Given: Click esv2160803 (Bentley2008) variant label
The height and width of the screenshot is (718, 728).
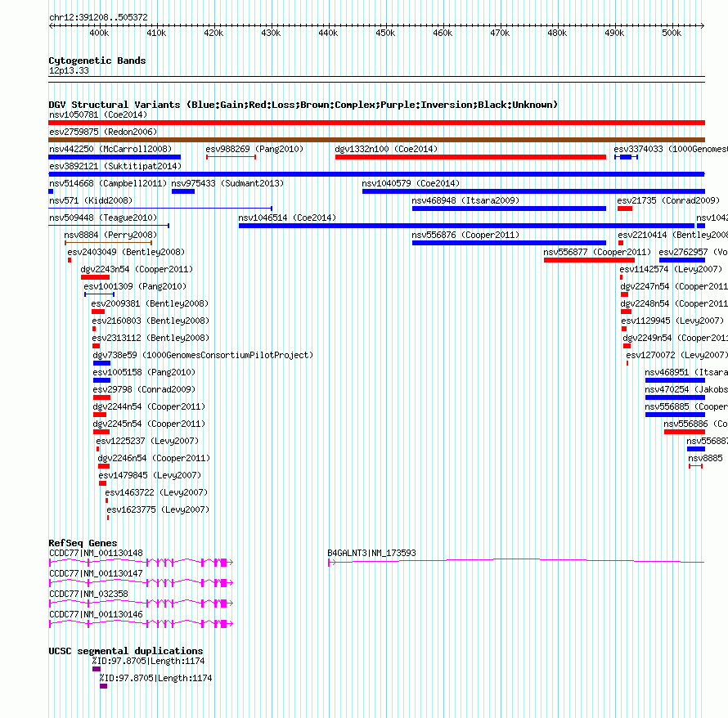Looking at the screenshot, I should (151, 321).
